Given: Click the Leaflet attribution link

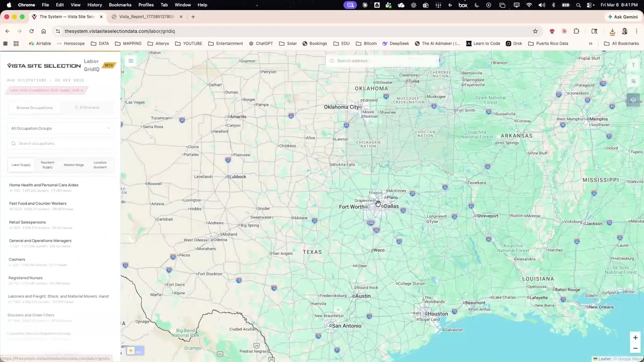Looking at the screenshot, I should (602, 359).
